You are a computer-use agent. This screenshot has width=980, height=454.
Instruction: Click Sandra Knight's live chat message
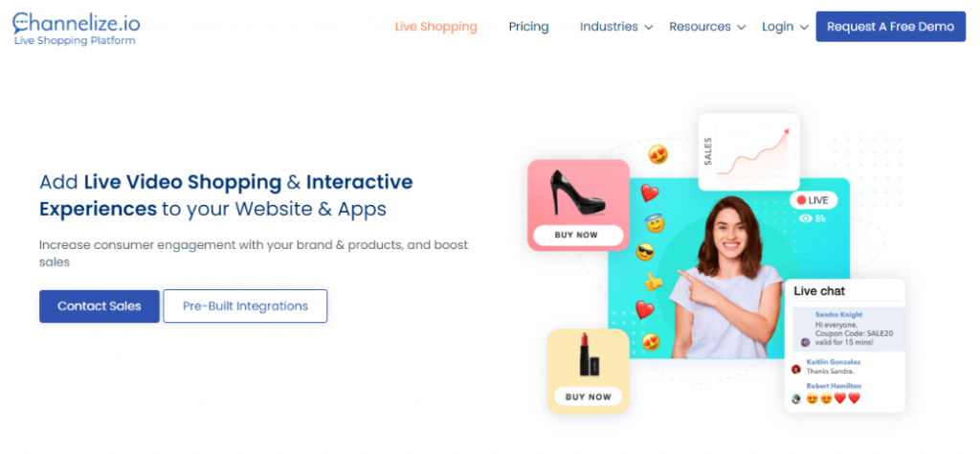(x=848, y=329)
